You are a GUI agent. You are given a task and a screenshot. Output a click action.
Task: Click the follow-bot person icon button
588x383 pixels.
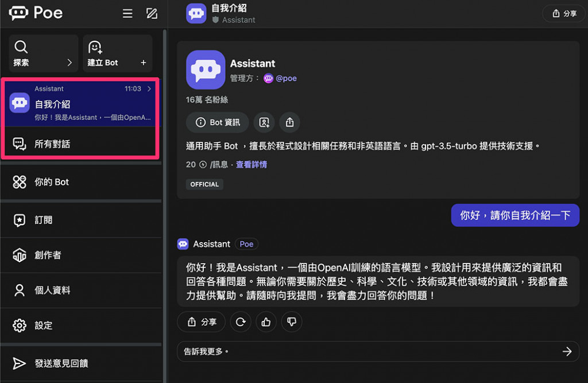pyautogui.click(x=264, y=122)
